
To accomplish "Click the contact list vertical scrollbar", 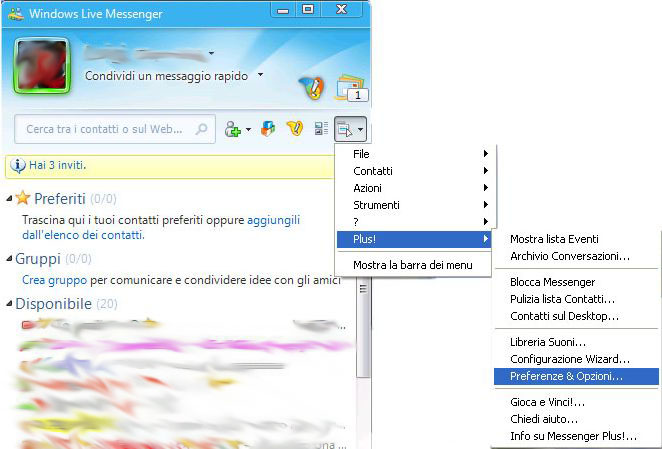I will coord(363,327).
